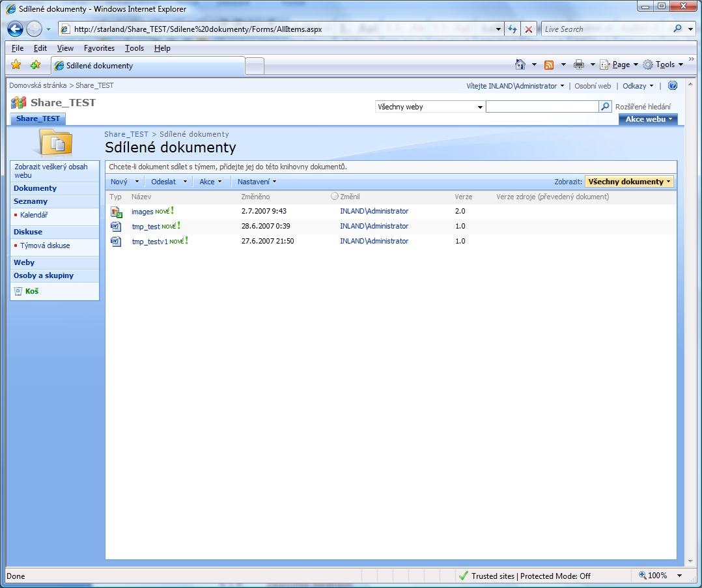
Task: Expand the Akce webu menu
Action: (x=648, y=119)
